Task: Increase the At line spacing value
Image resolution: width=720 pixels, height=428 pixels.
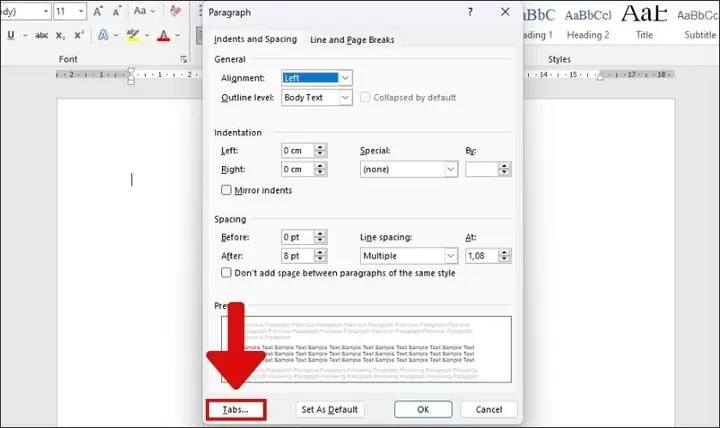Action: (x=505, y=253)
